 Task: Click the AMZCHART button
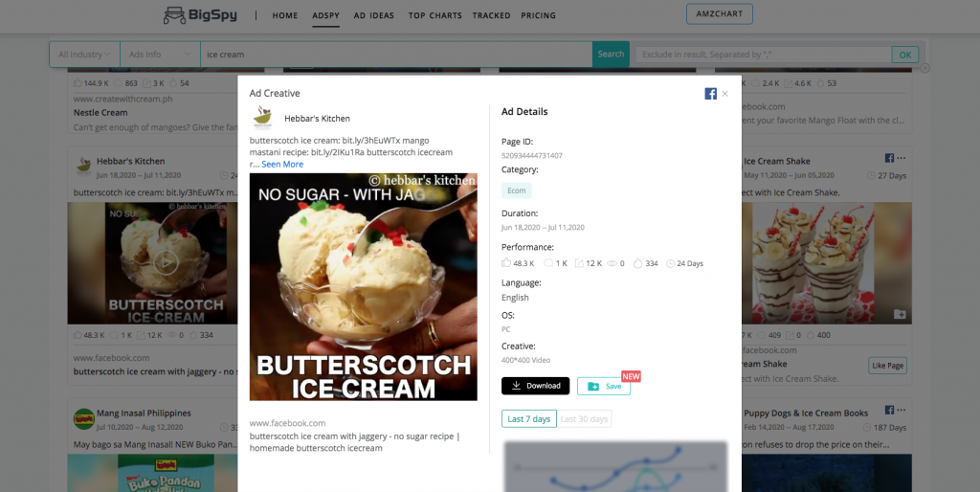click(x=720, y=13)
